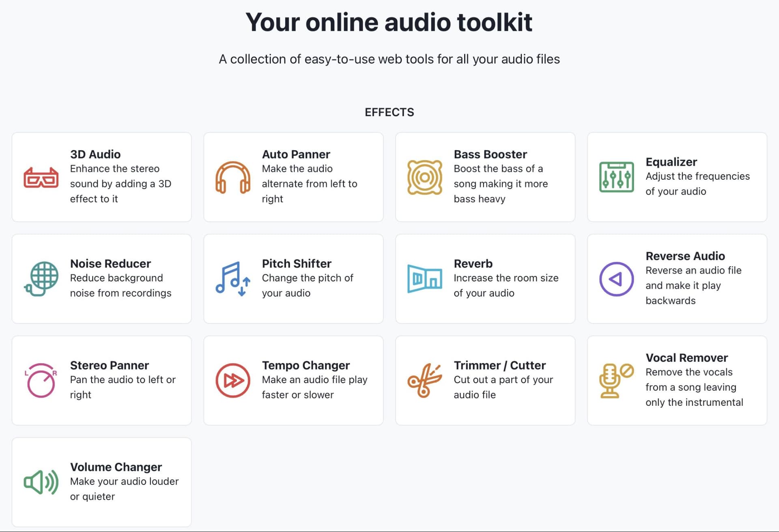779x532 pixels.
Task: Select the Stereo Panner knob icon
Action: (41, 380)
